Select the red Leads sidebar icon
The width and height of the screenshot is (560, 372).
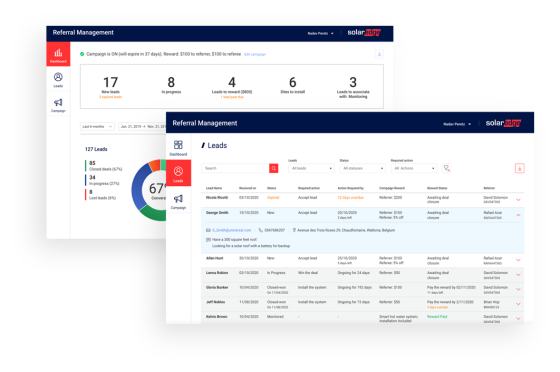pyautogui.click(x=178, y=173)
